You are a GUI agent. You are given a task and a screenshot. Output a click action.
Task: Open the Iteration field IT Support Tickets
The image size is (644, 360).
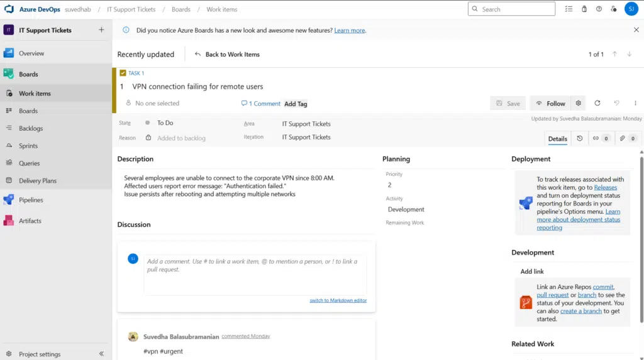click(306, 137)
